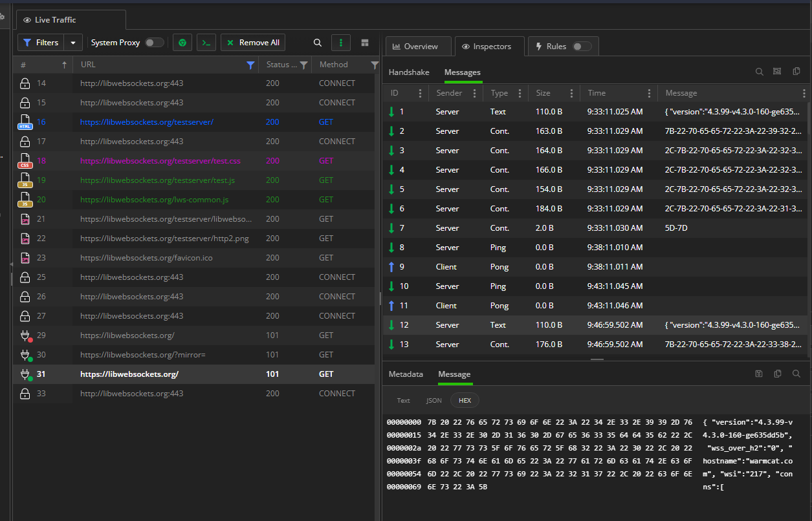Click the search icon in Live Traffic toolbar
The image size is (812, 521).
pos(318,43)
